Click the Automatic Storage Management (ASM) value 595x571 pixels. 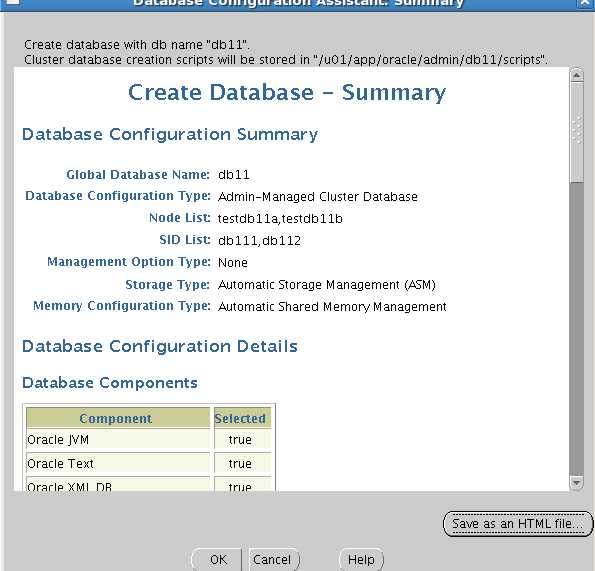(327, 285)
